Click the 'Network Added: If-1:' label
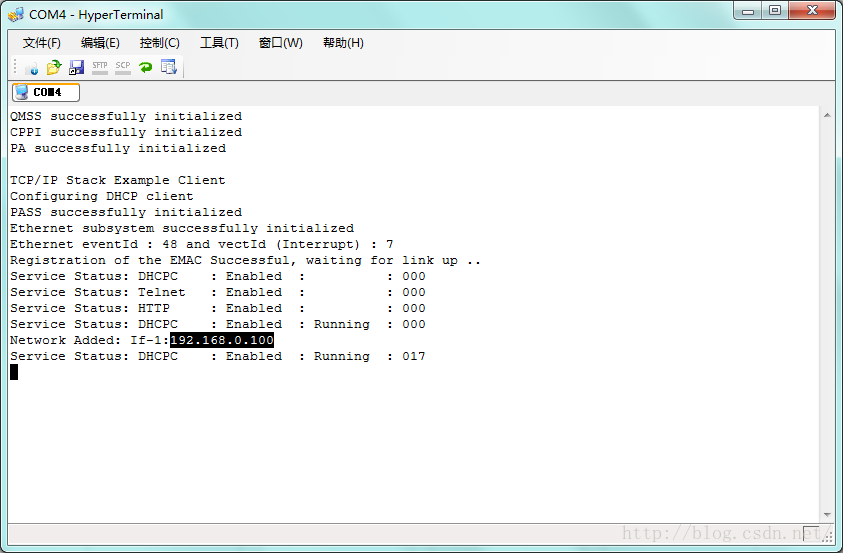Screen dimensions: 843x553 89,340
